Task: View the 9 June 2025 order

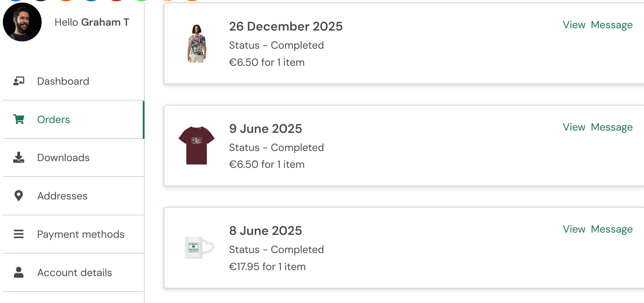Action: 574,127
